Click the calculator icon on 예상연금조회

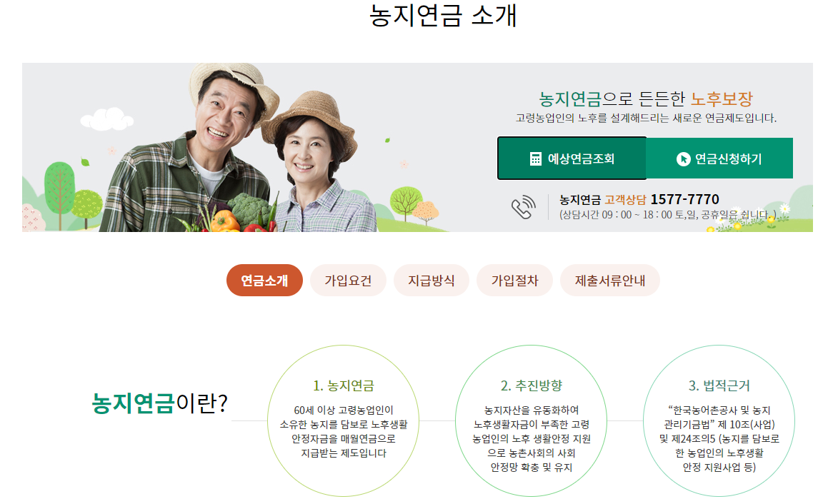(x=536, y=159)
